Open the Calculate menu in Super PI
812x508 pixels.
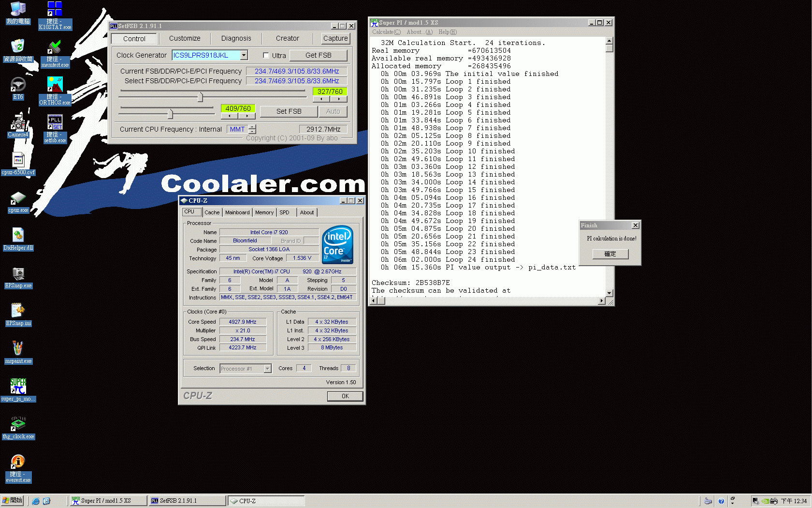(386, 32)
